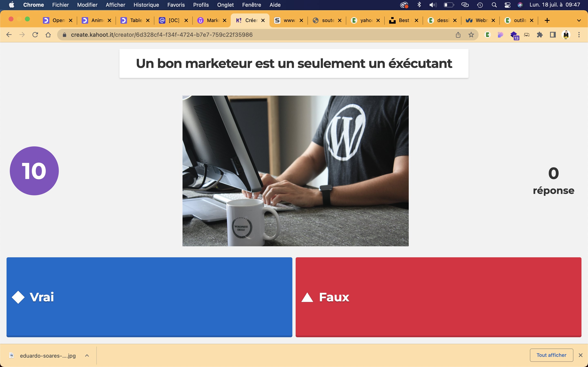Open the Extensions puzzle icon

tap(540, 35)
